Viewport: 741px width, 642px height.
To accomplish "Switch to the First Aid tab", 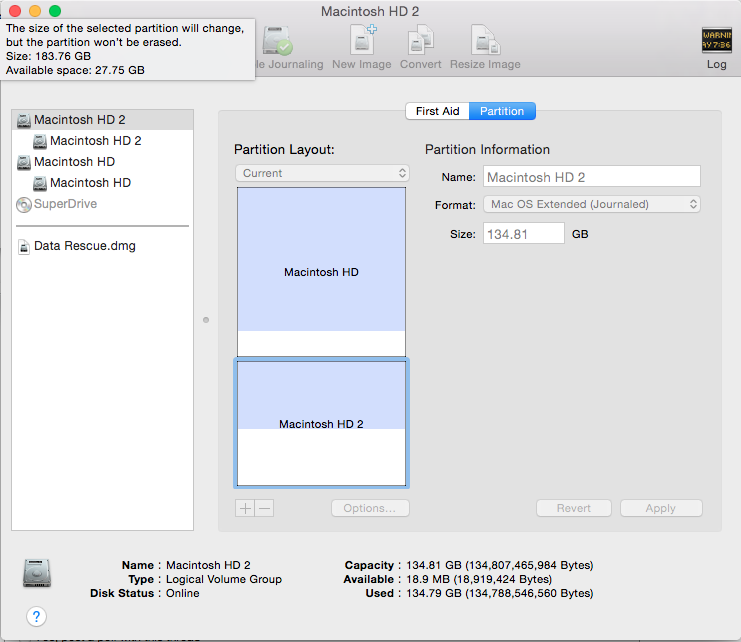I will click(438, 111).
